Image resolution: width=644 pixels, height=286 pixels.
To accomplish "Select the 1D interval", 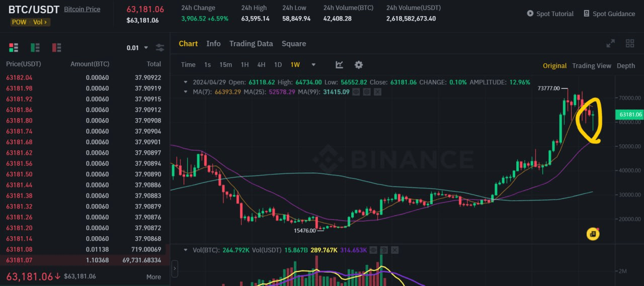I will tap(278, 65).
